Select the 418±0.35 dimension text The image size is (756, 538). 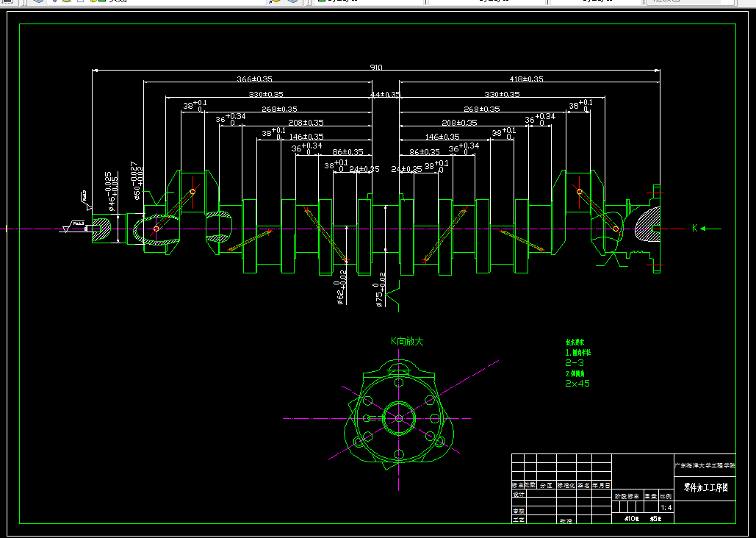click(x=527, y=79)
